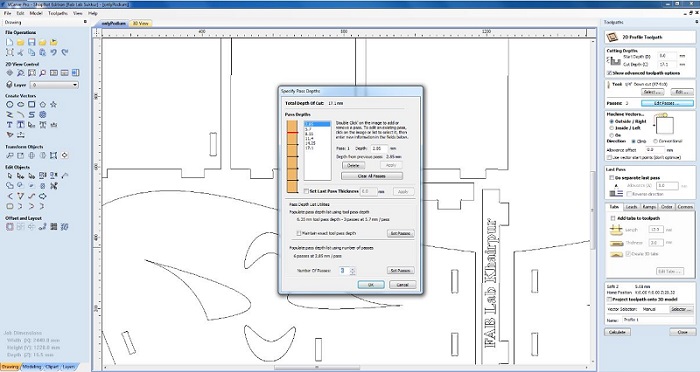Select the Draw Polygon tool
The width and height of the screenshot is (700, 372).
coord(42,104)
